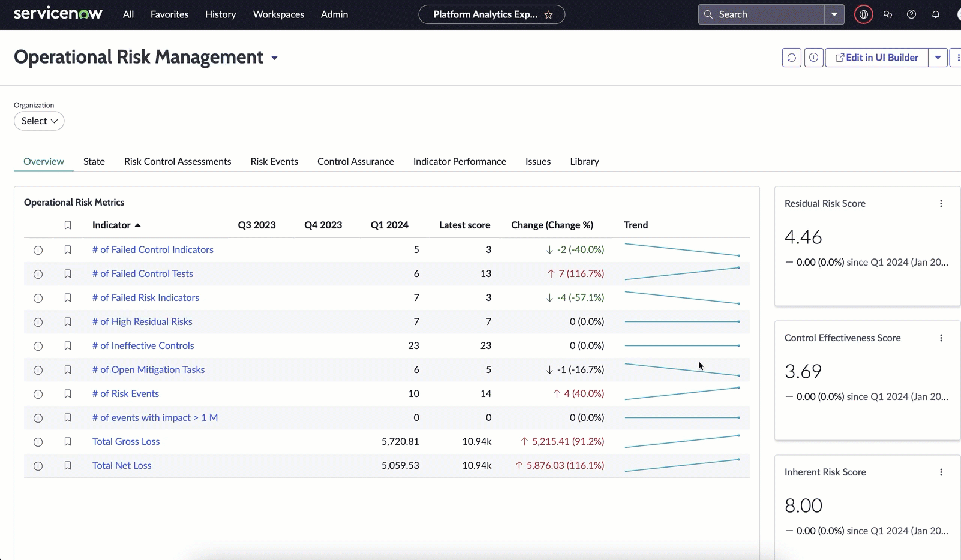Open Residual Risk Score options menu
Viewport: 961px width, 560px height.
pyautogui.click(x=941, y=204)
